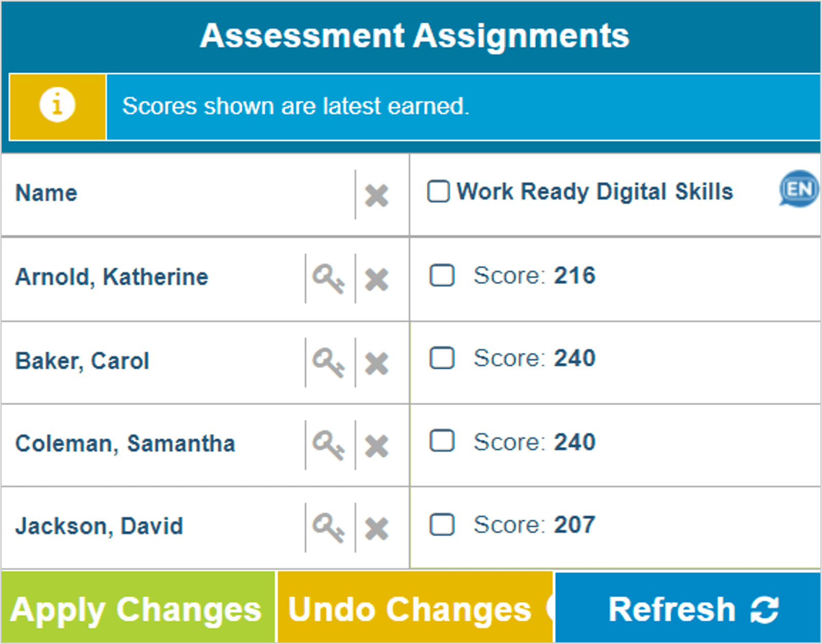Enable the checkbox for Jackson, David's score
This screenshot has height=644, width=822.
tap(442, 524)
